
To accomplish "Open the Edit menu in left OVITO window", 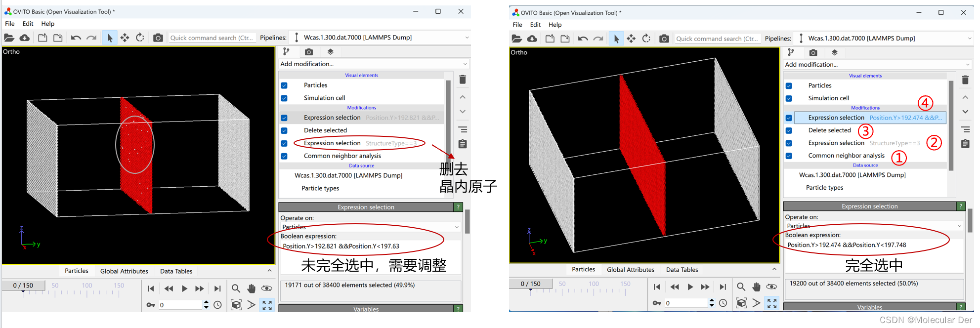I will click(28, 24).
